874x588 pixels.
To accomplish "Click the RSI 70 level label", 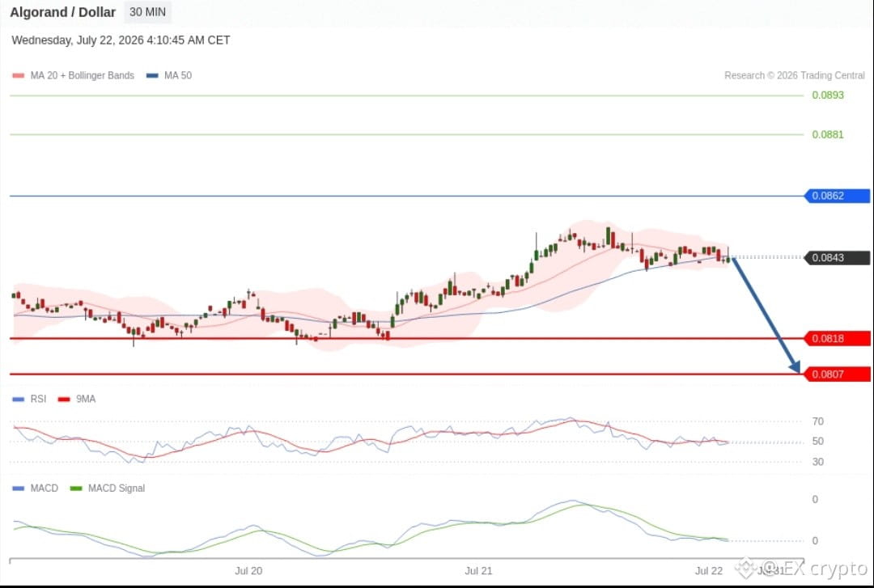I will tap(817, 421).
